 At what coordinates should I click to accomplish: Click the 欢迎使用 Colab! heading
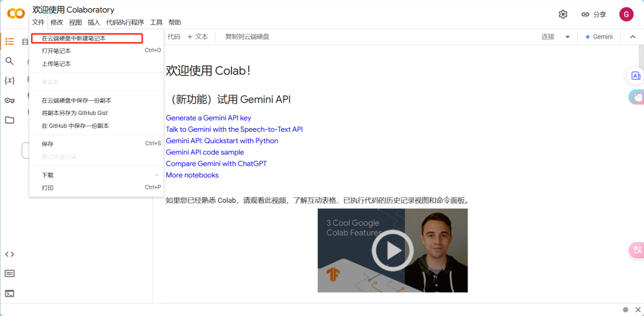click(x=208, y=70)
